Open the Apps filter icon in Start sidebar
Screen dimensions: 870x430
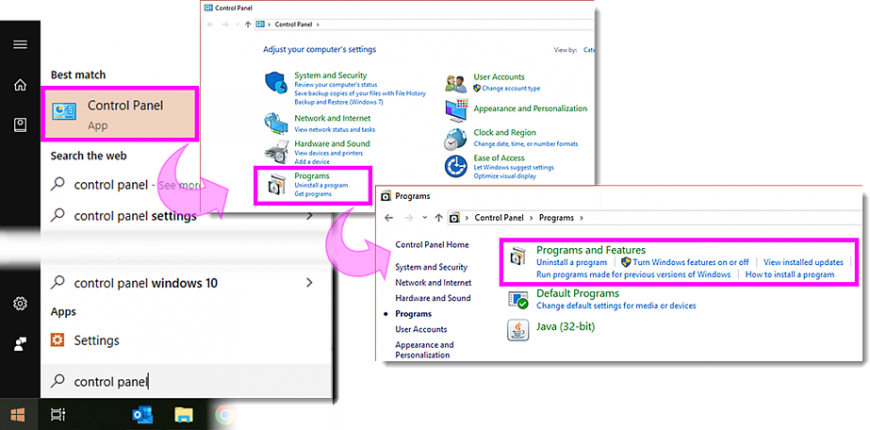click(x=20, y=125)
